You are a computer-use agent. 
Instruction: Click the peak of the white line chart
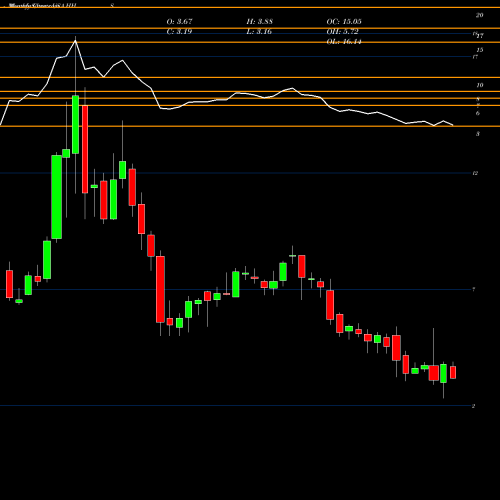(x=75, y=40)
